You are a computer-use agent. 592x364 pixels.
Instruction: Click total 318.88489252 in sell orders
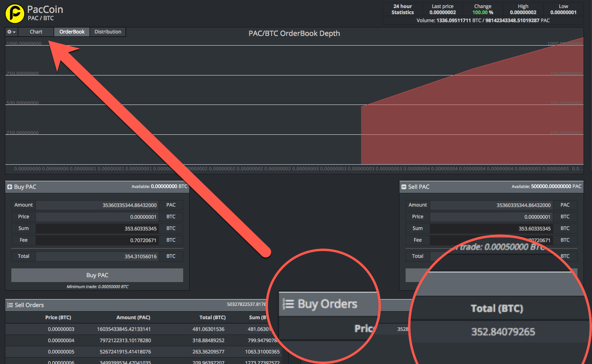pos(208,341)
